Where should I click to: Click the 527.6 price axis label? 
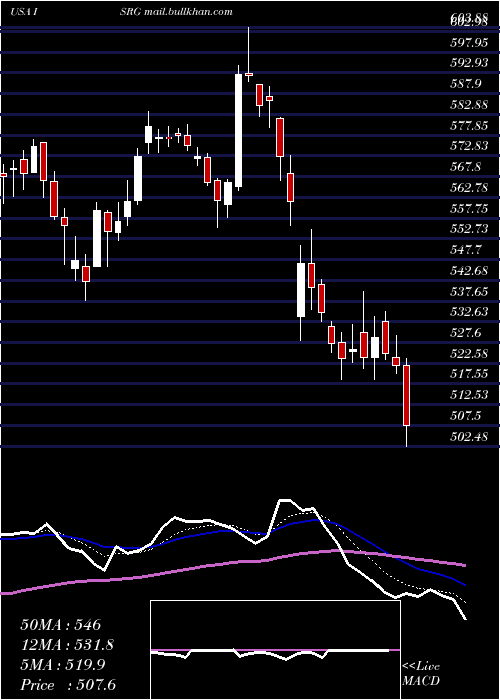(x=466, y=333)
